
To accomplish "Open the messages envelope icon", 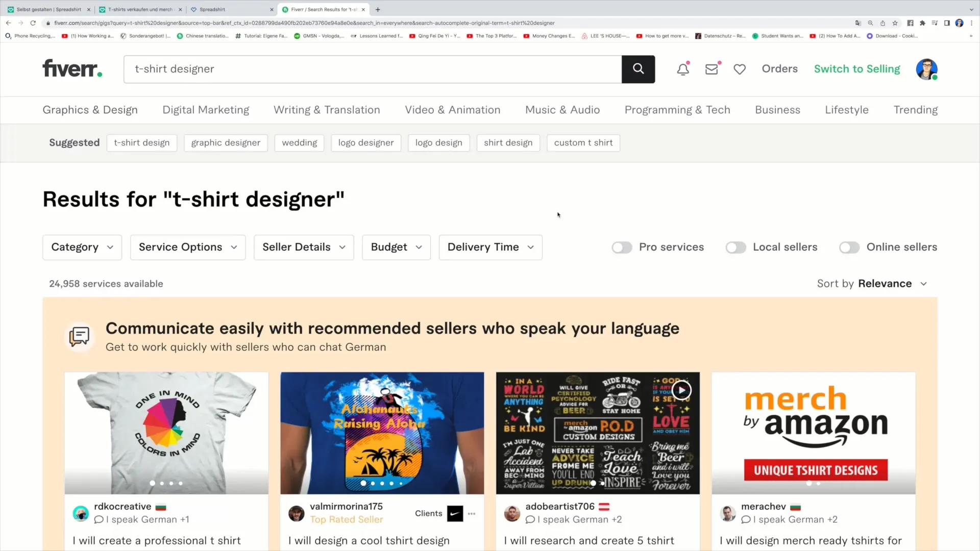I will [x=712, y=69].
